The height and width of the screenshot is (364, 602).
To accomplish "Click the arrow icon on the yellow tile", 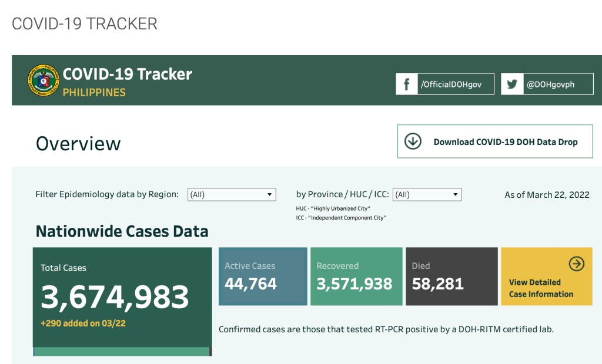I will [x=577, y=264].
